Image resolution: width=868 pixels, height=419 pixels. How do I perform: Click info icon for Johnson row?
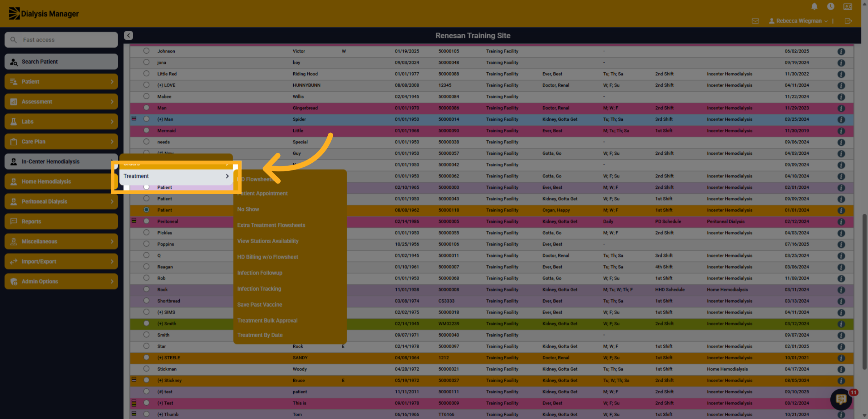pyautogui.click(x=841, y=52)
